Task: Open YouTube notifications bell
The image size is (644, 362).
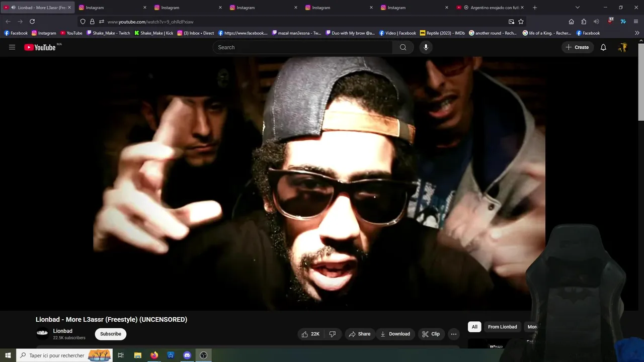Action: tap(603, 47)
